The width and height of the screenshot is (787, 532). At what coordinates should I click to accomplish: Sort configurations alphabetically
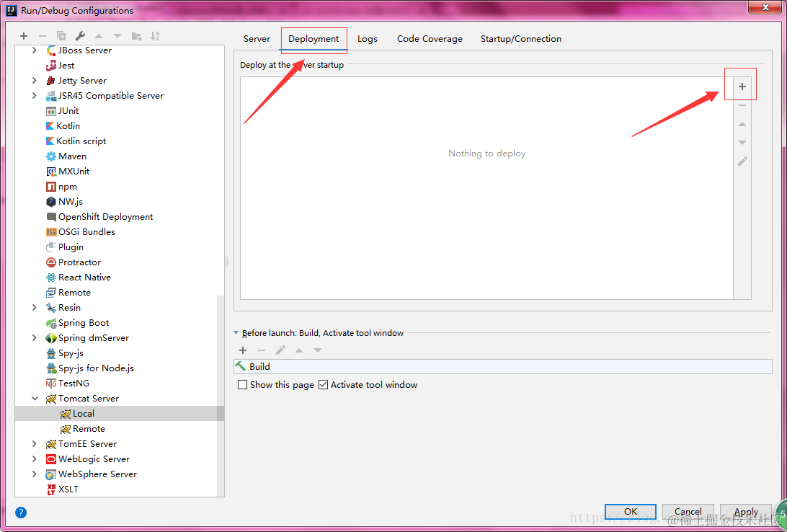point(155,36)
